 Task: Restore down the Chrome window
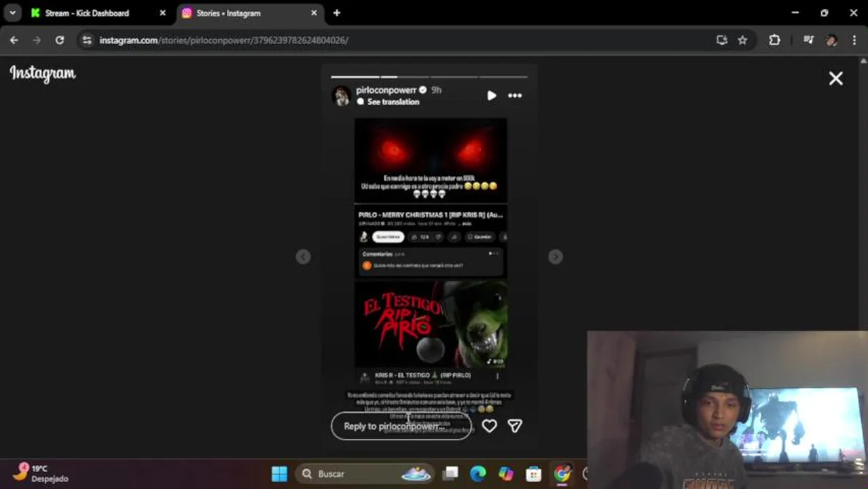[824, 13]
